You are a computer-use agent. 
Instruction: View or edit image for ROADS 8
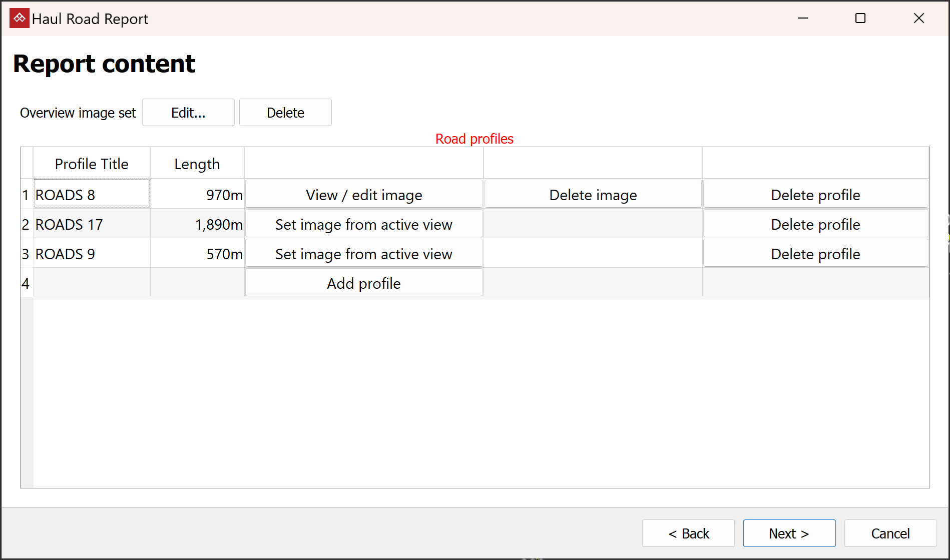364,195
